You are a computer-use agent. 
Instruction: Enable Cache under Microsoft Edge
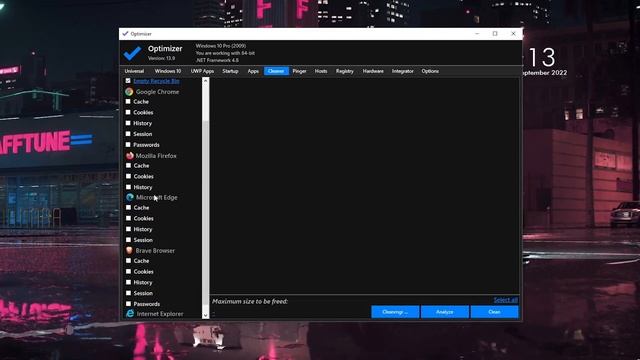[x=128, y=207]
